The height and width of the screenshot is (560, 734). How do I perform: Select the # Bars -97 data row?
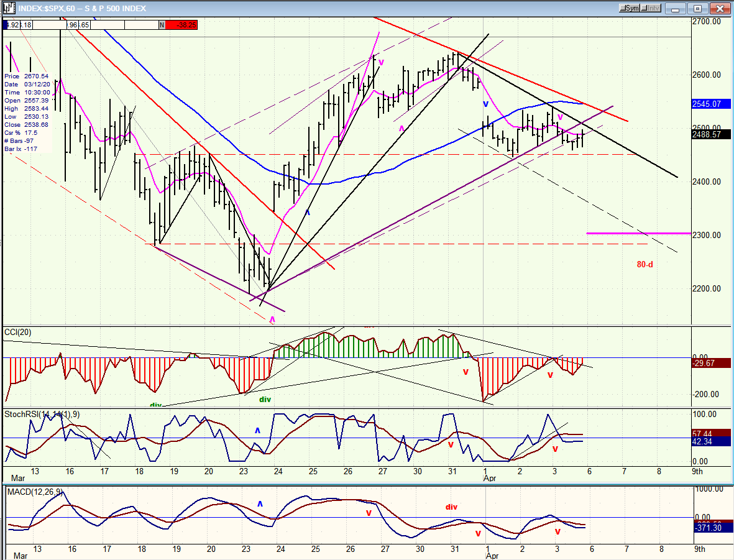click(x=19, y=140)
